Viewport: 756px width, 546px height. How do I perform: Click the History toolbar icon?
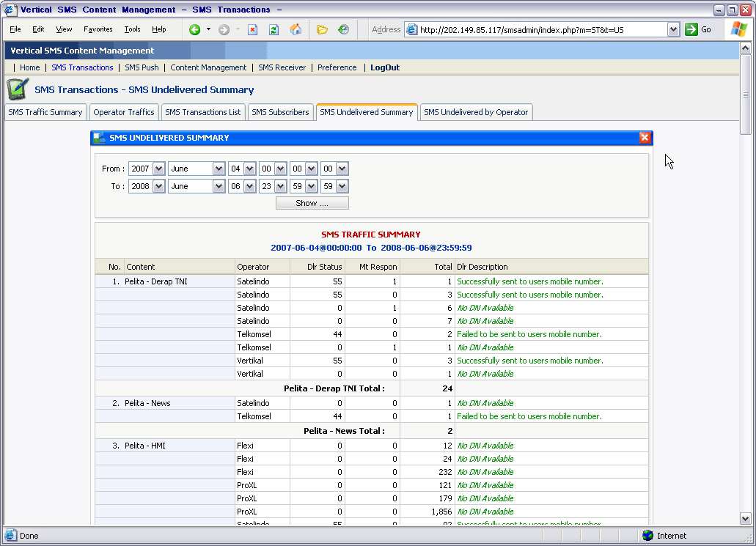pos(343,29)
